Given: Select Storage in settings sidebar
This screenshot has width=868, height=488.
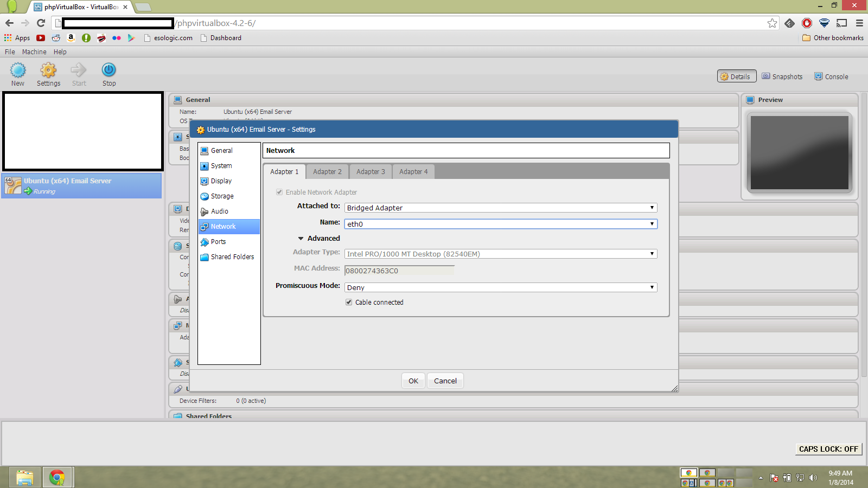Looking at the screenshot, I should click(x=229, y=196).
